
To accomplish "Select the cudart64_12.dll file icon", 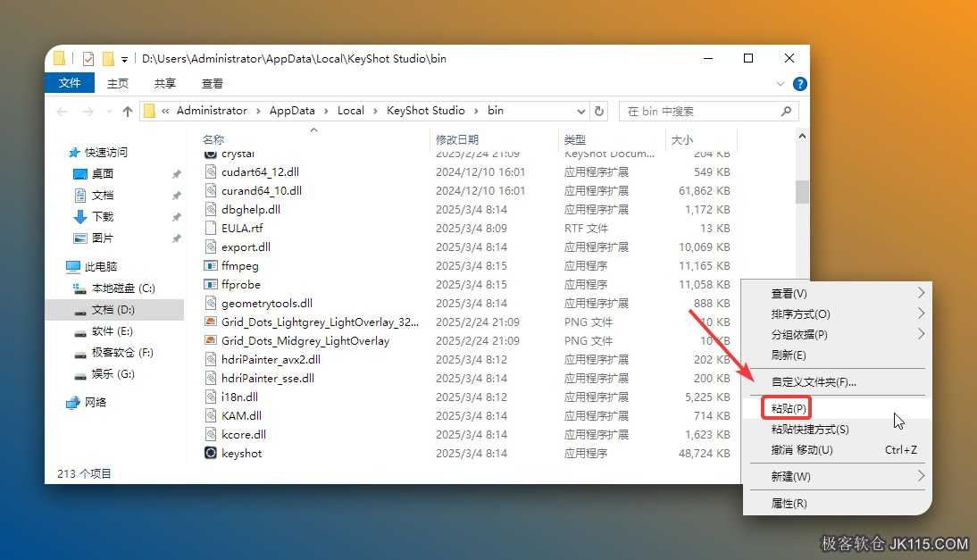I will pos(211,171).
